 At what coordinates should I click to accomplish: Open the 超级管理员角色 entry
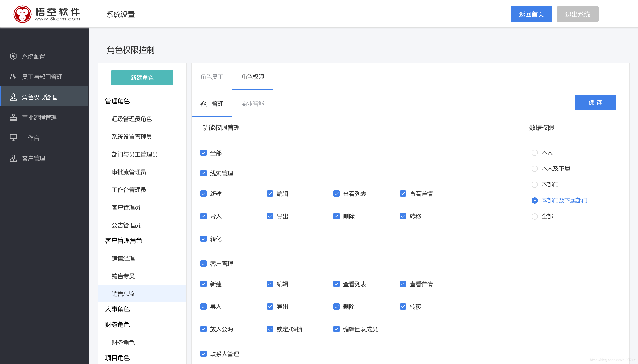point(132,119)
